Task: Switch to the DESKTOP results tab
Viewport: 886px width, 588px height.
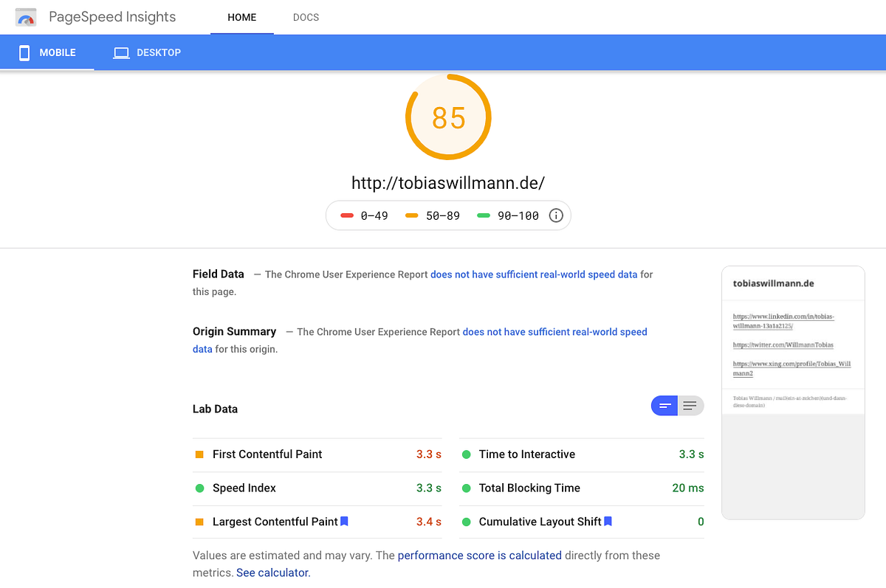Action: [x=147, y=52]
